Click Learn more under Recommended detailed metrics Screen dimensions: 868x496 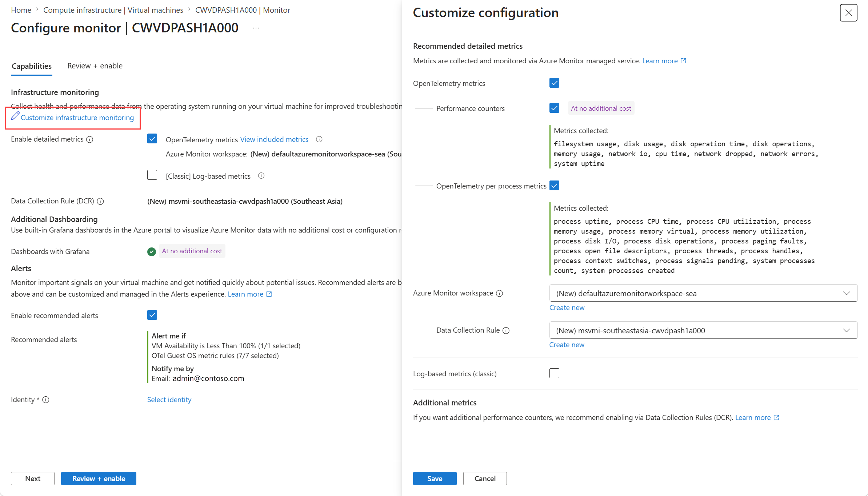pyautogui.click(x=660, y=61)
